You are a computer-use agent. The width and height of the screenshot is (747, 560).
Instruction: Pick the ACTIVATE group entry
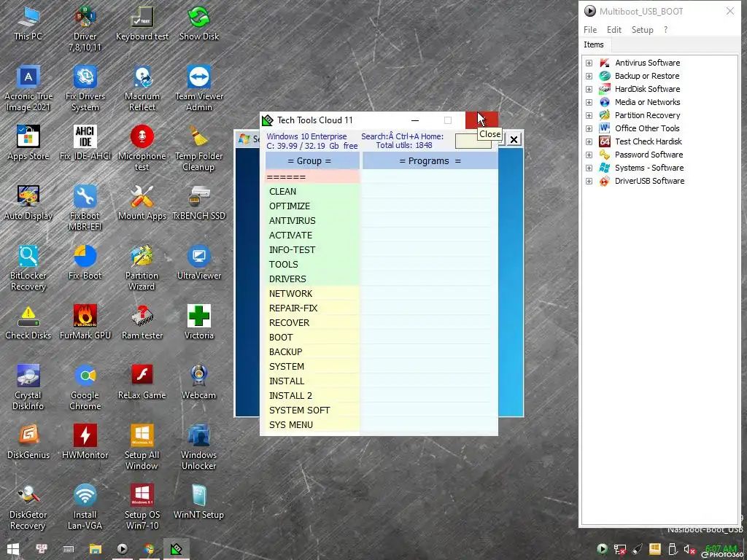click(x=312, y=236)
